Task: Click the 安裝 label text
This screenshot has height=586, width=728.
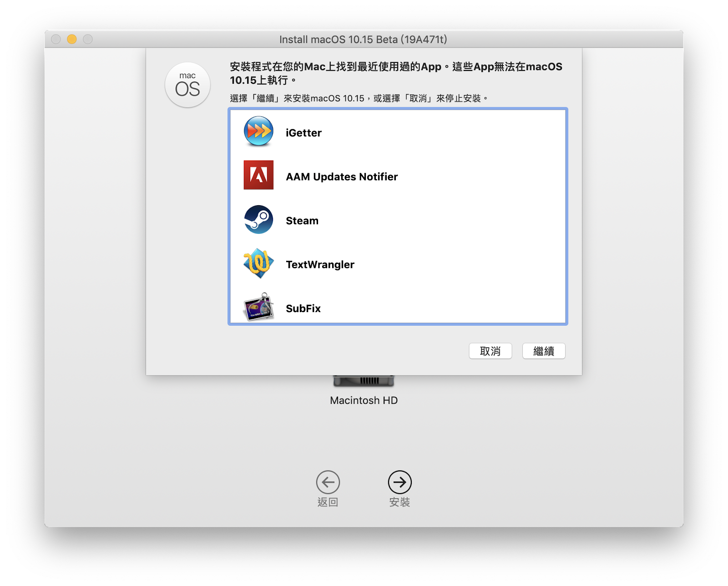Action: (400, 502)
